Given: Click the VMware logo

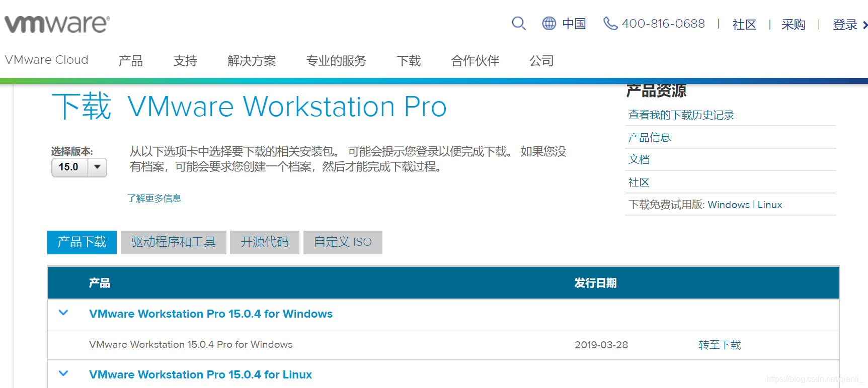Looking at the screenshot, I should (x=57, y=24).
